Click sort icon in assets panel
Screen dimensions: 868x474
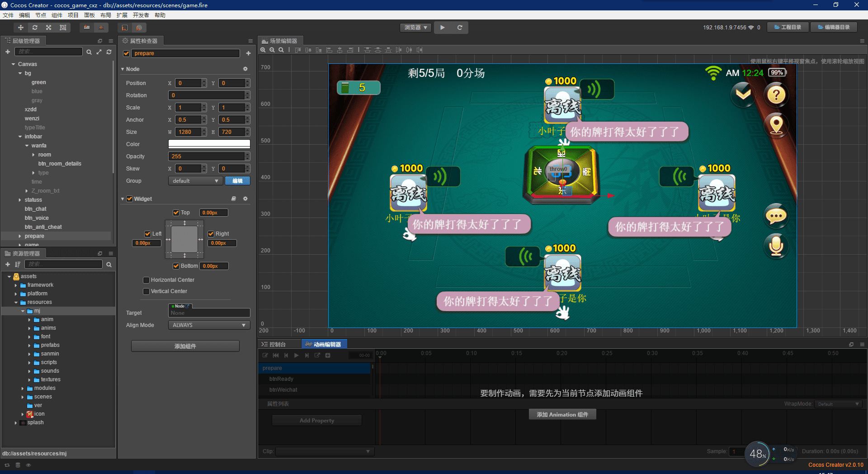tap(18, 265)
